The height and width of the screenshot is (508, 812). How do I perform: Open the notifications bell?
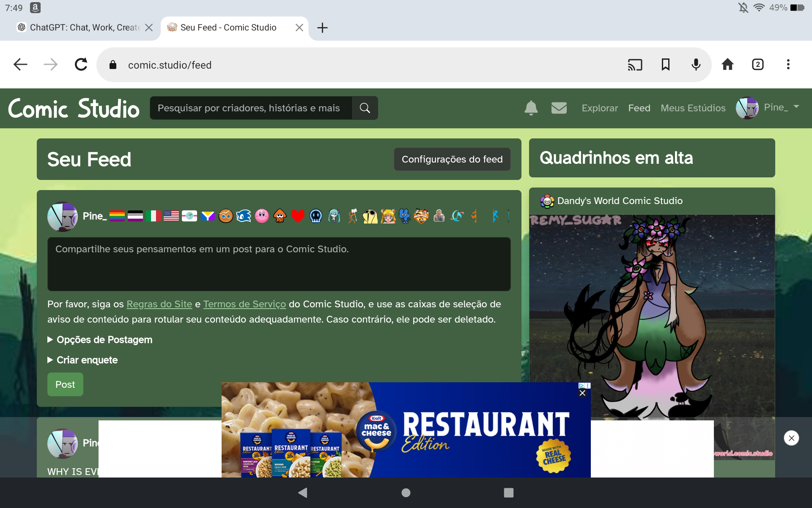(x=531, y=108)
